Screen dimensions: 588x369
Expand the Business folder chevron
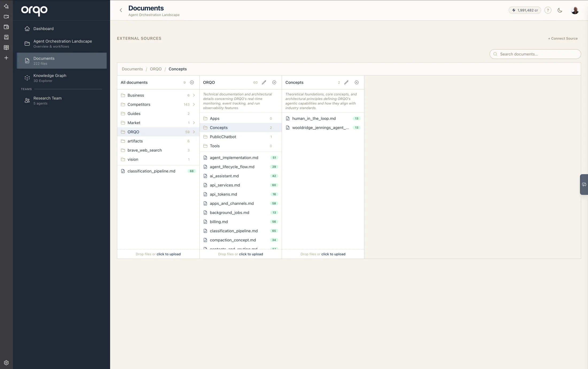pos(194,95)
